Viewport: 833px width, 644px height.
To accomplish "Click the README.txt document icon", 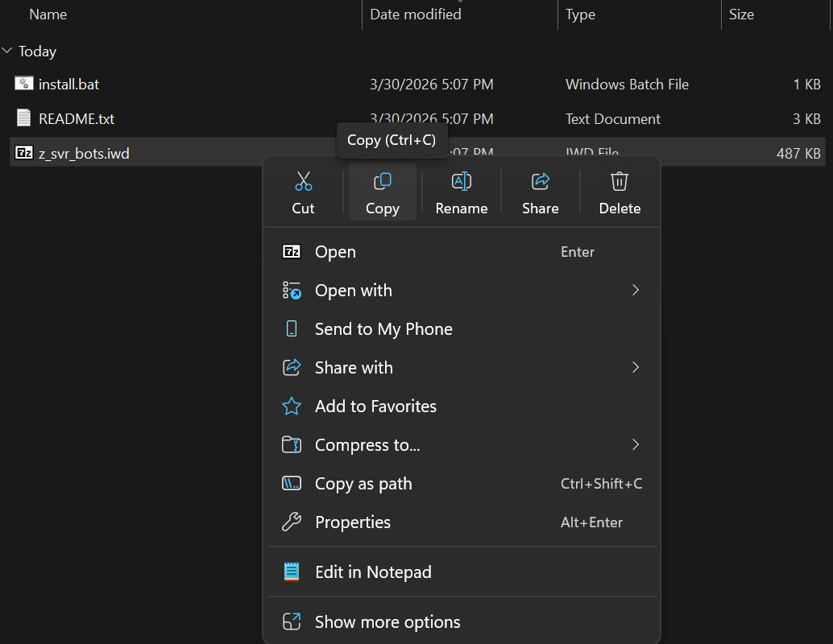I will coord(23,118).
